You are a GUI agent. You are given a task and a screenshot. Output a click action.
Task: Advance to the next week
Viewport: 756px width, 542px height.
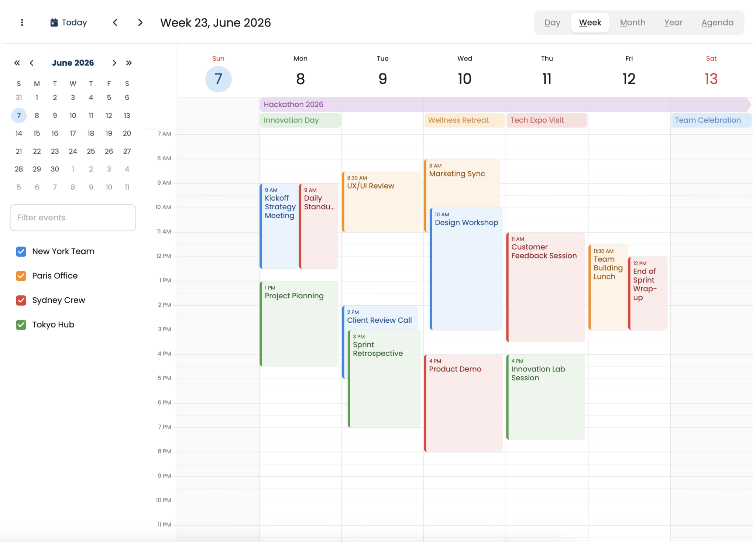click(x=140, y=23)
